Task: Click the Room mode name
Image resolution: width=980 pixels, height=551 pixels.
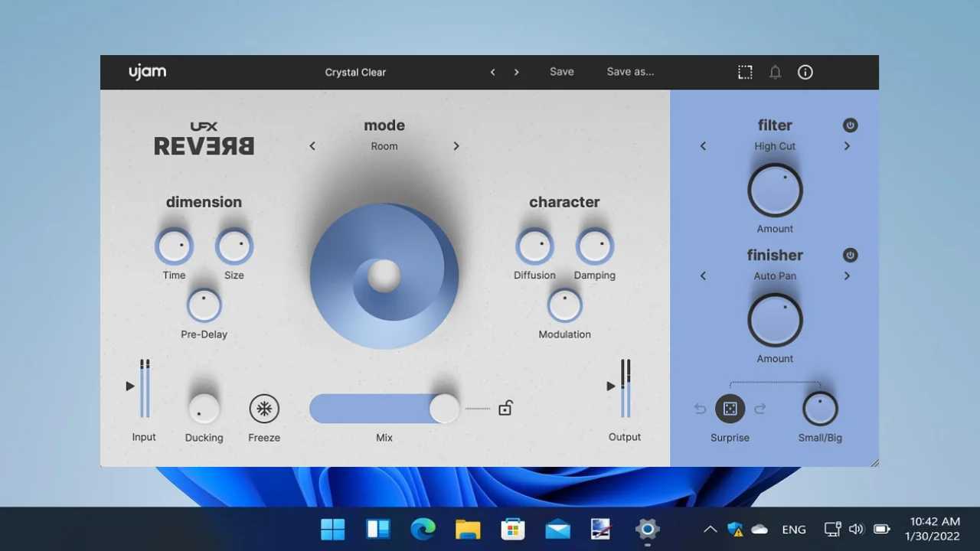Action: click(384, 146)
